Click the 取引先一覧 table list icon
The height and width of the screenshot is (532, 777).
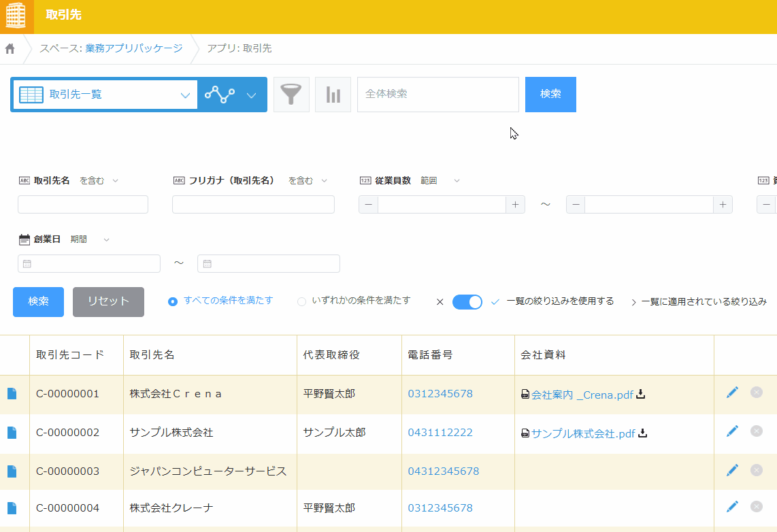pos(31,94)
